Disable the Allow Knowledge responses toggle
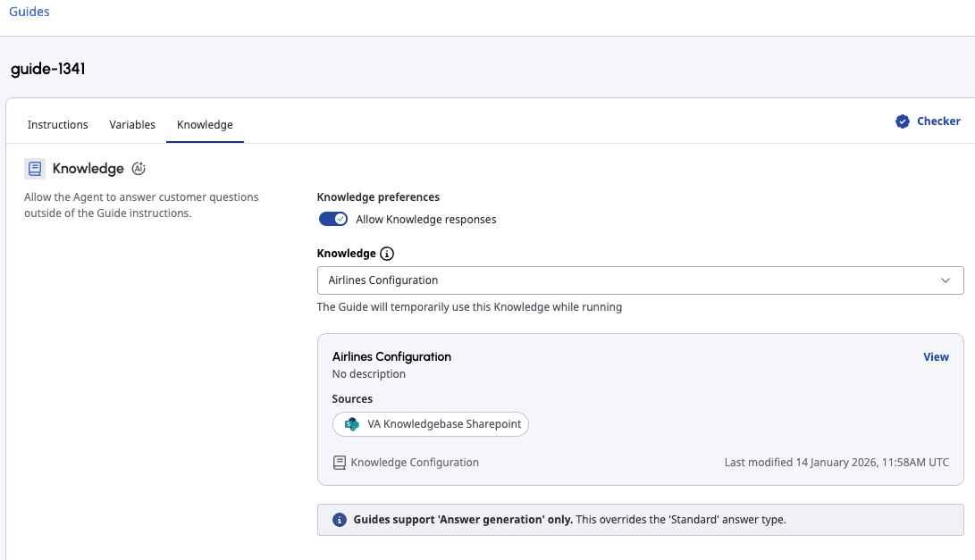 (332, 219)
